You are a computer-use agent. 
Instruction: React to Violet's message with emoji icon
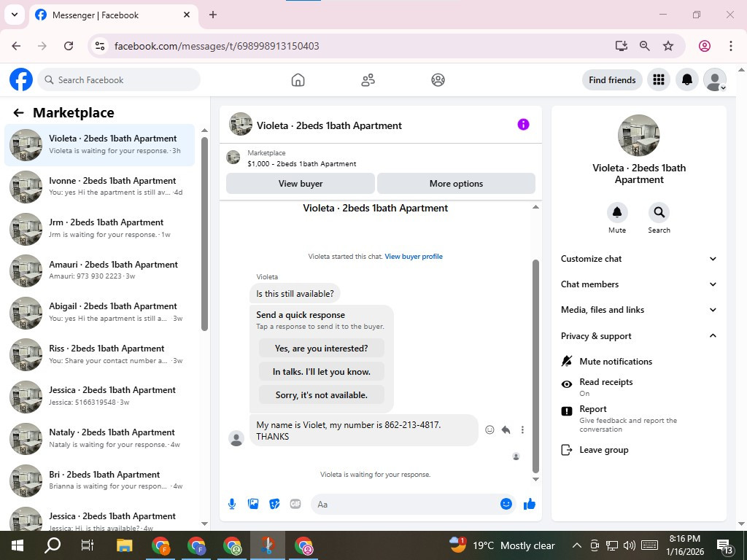[489, 429]
